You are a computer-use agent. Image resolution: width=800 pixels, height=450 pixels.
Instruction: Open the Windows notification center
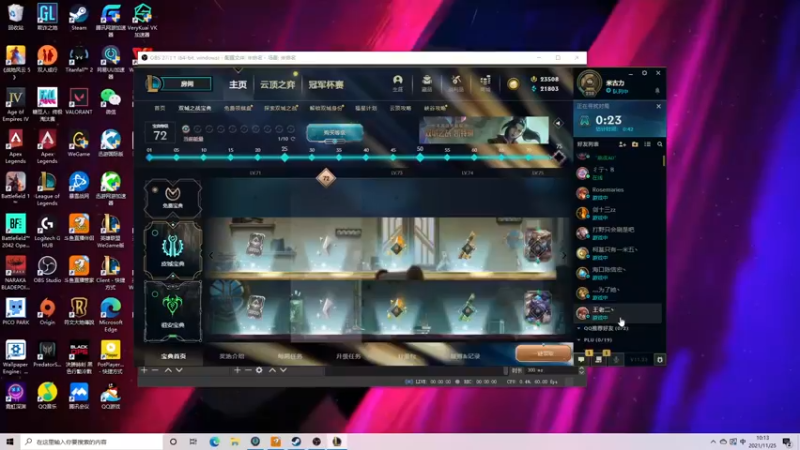click(787, 441)
